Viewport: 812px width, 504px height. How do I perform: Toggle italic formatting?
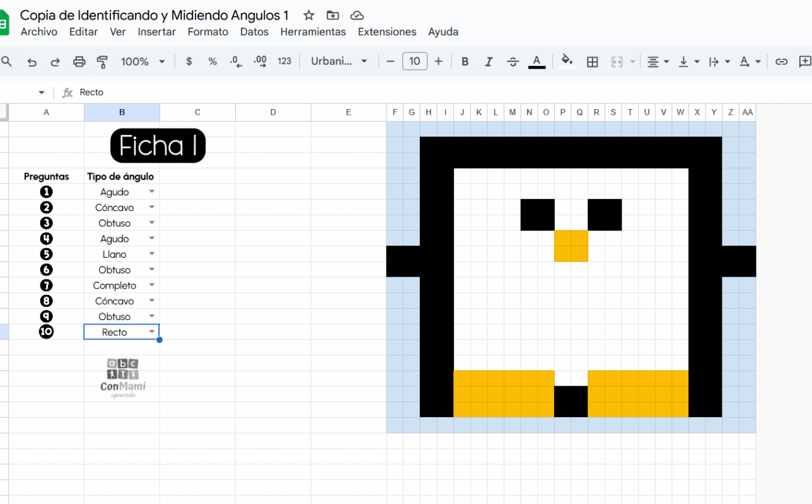point(489,62)
